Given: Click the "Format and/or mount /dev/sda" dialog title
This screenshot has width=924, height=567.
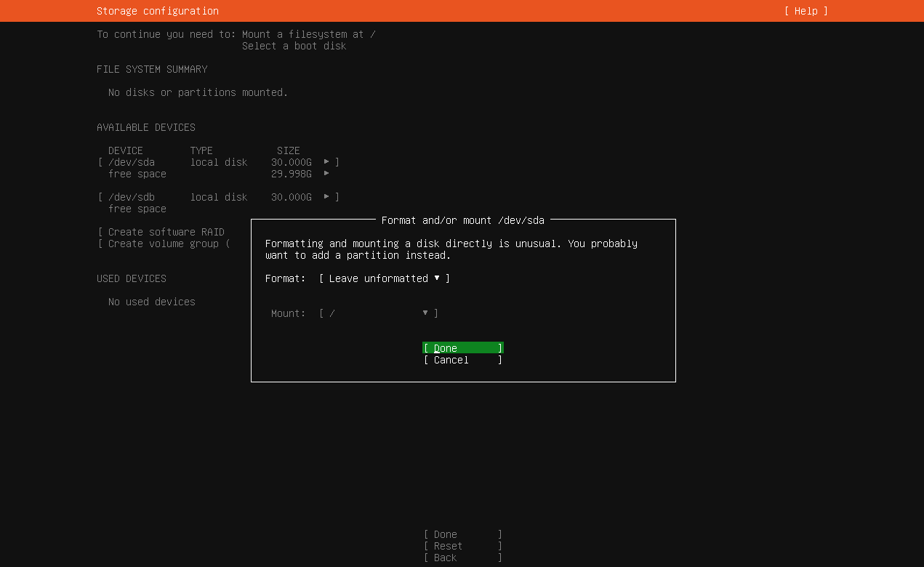Looking at the screenshot, I should click(x=462, y=220).
